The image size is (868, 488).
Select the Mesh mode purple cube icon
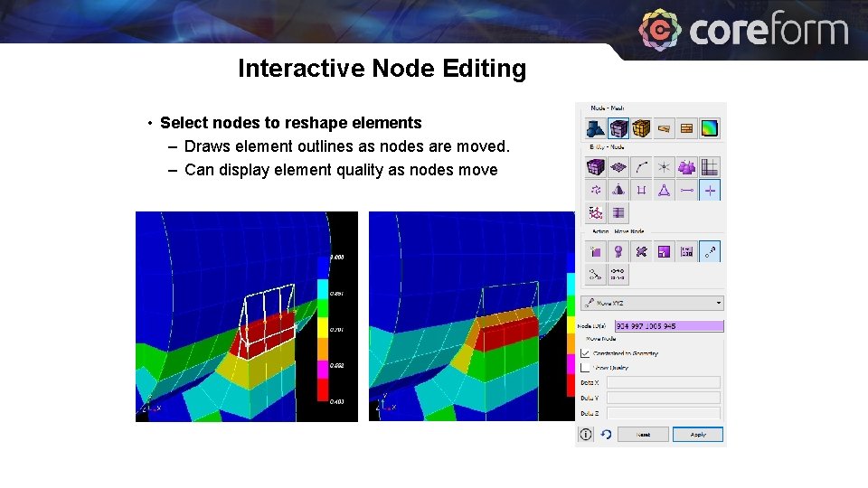[x=618, y=128]
